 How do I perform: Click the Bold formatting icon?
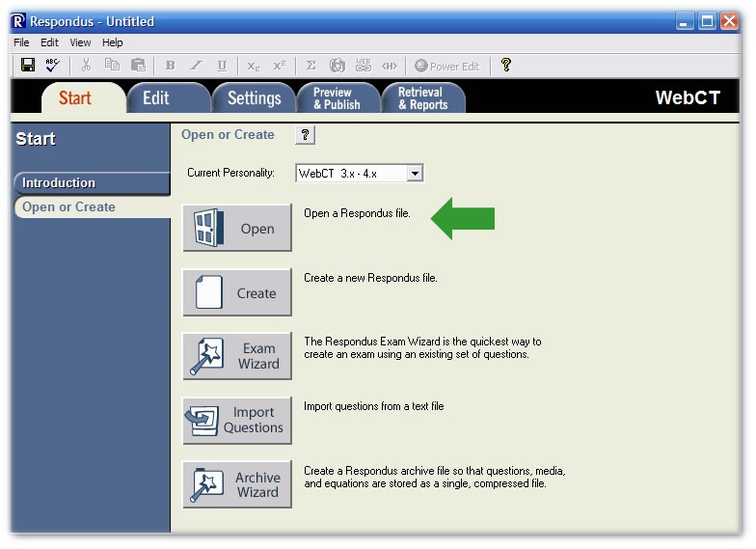(x=171, y=66)
